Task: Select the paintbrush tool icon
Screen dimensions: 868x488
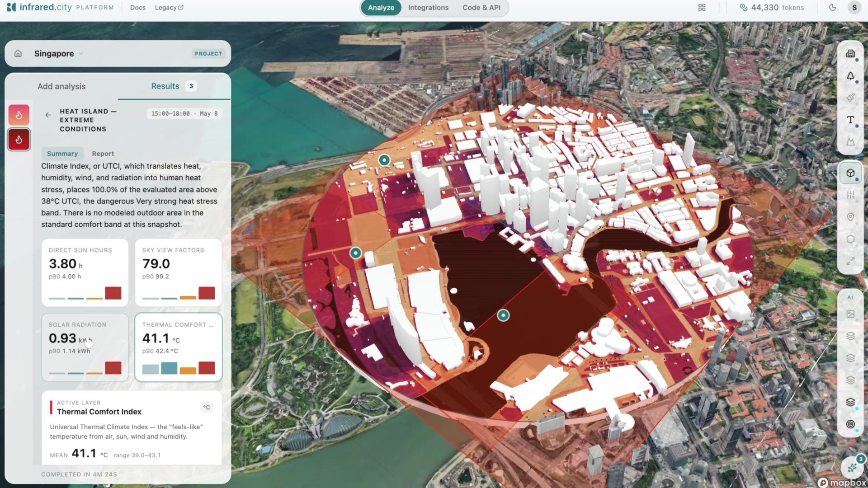Action: pos(850,98)
